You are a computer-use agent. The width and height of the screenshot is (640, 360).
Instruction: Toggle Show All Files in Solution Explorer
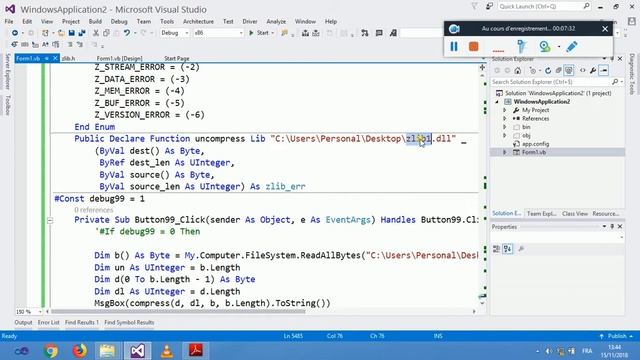point(569,71)
